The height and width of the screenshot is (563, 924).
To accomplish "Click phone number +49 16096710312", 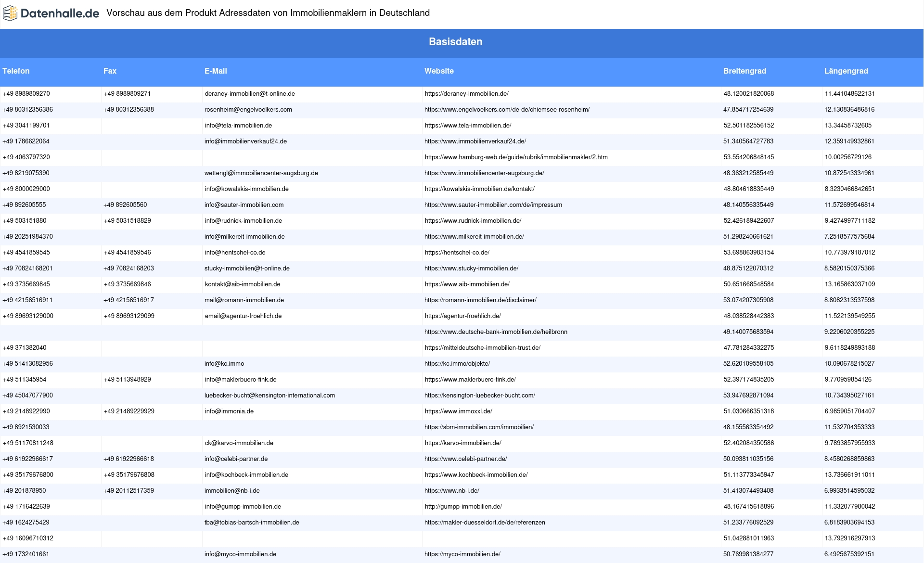I will [28, 538].
